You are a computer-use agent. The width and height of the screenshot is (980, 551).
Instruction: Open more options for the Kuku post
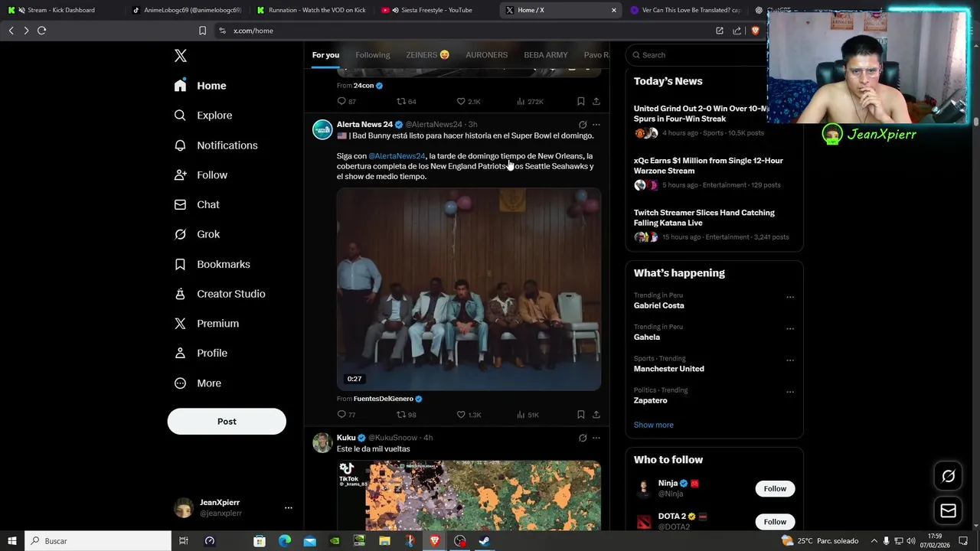click(x=596, y=438)
